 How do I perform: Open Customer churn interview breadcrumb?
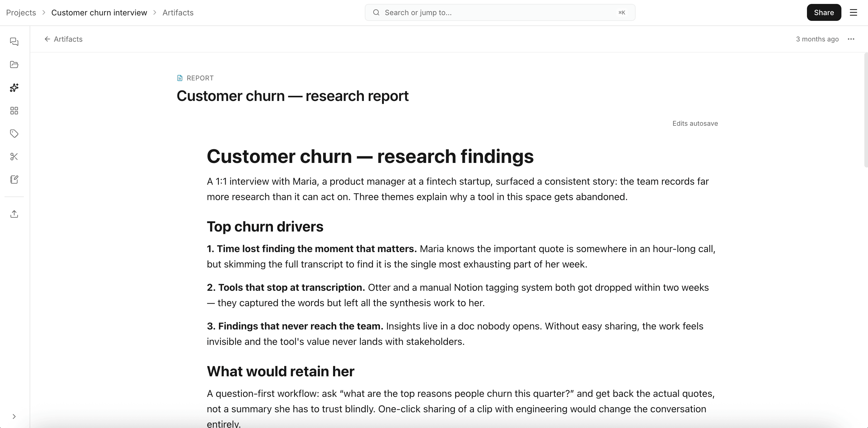coord(99,12)
